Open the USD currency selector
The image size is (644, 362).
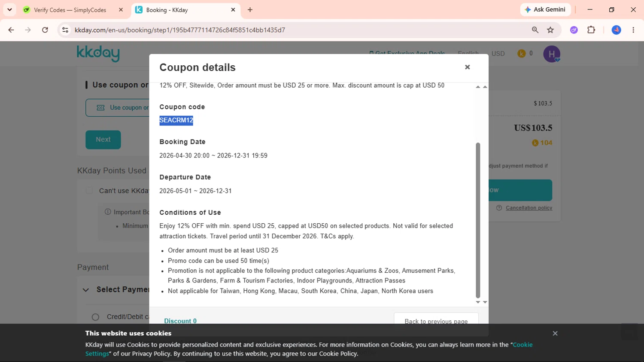tap(498, 54)
